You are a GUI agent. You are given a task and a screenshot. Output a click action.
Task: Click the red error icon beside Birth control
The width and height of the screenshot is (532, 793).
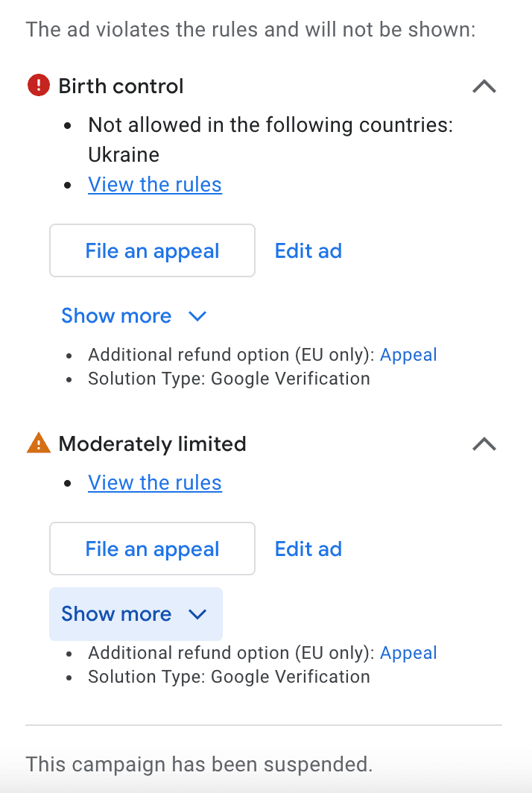coord(38,86)
